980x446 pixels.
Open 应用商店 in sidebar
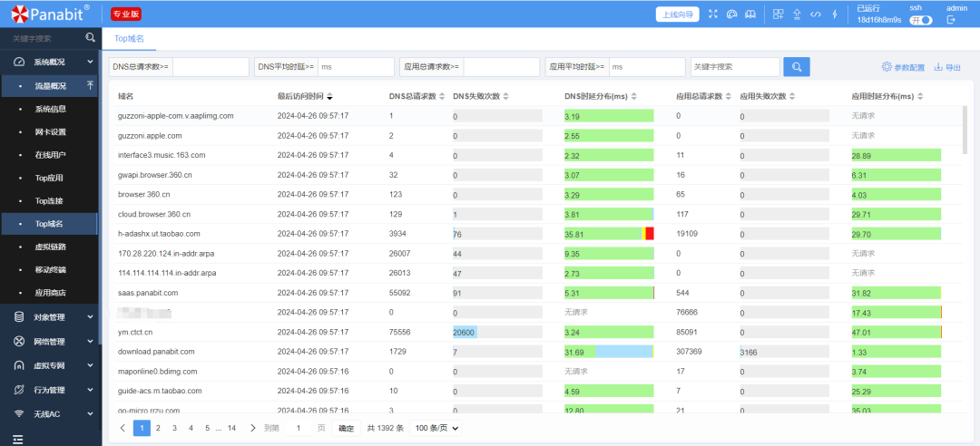51,292
